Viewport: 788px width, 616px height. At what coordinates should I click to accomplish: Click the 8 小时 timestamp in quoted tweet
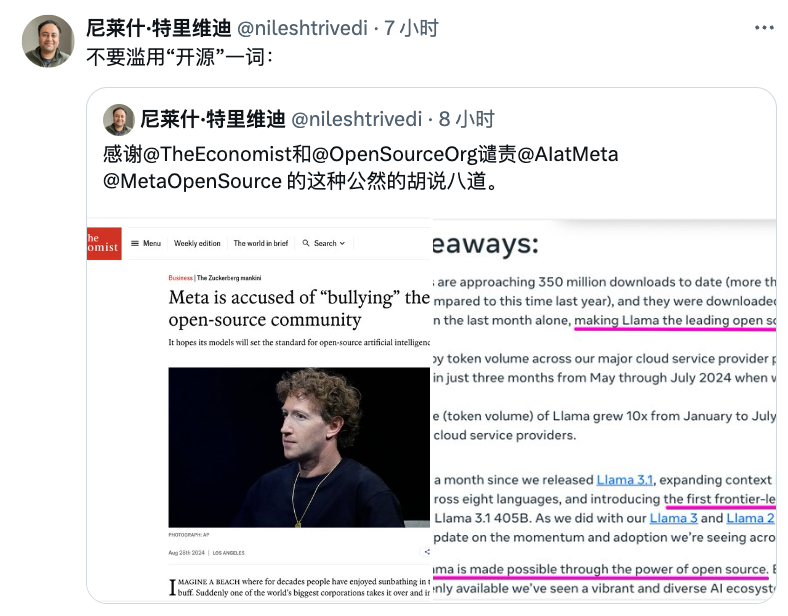466,120
